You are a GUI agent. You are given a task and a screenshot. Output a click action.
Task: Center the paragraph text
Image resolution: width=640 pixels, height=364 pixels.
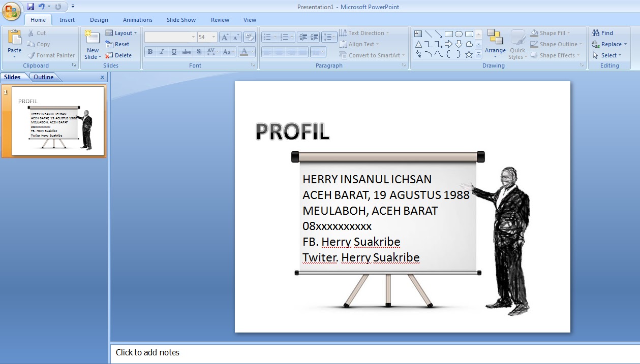coord(279,52)
